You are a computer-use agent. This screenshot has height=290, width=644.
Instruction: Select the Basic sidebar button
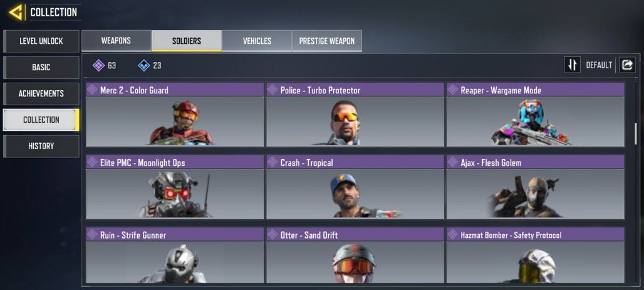tap(41, 68)
